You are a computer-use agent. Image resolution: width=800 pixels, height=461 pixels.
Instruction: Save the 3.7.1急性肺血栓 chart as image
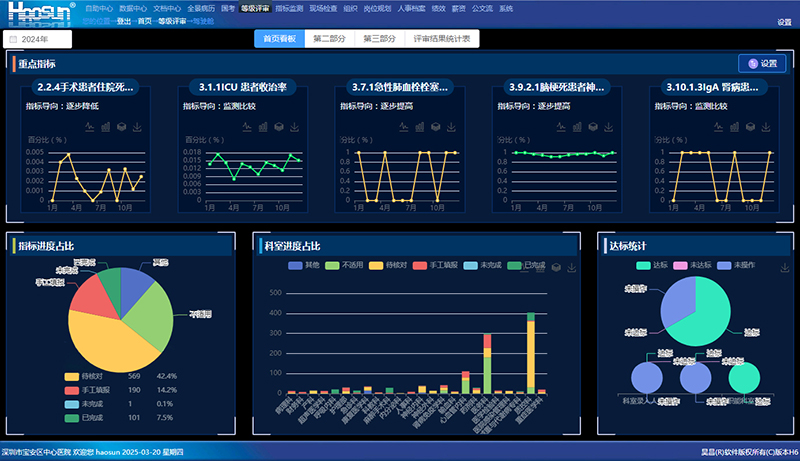pos(452,128)
